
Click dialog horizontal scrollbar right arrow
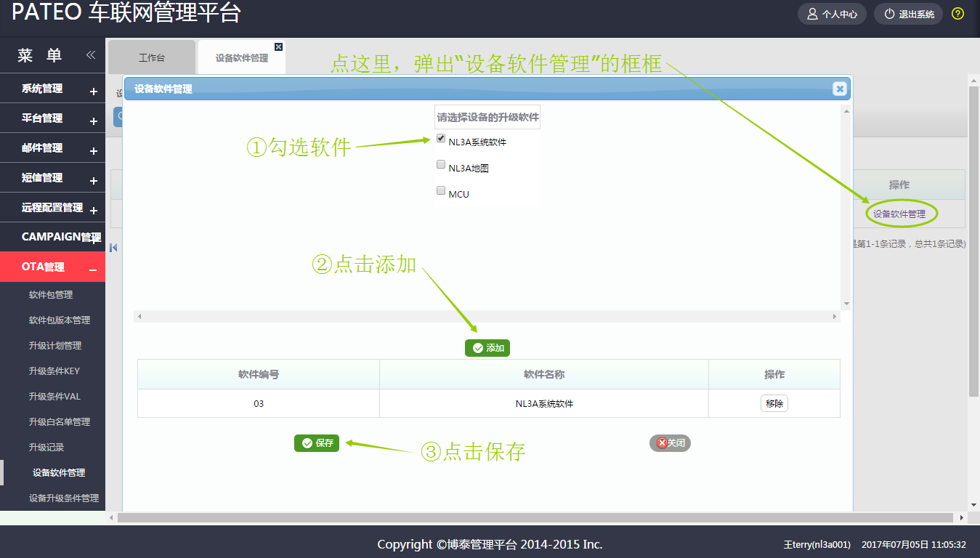coord(835,317)
